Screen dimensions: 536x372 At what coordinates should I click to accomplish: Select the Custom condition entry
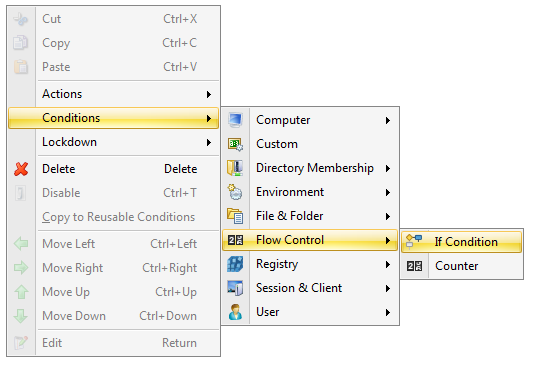click(310, 144)
